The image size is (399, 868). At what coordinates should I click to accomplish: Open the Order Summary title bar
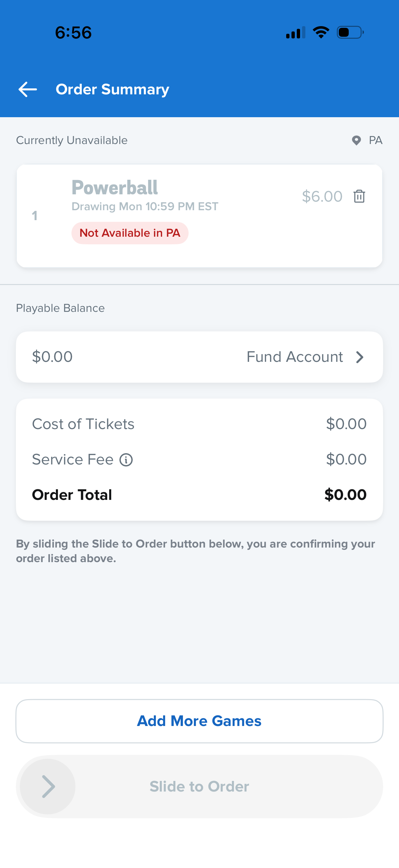point(112,89)
